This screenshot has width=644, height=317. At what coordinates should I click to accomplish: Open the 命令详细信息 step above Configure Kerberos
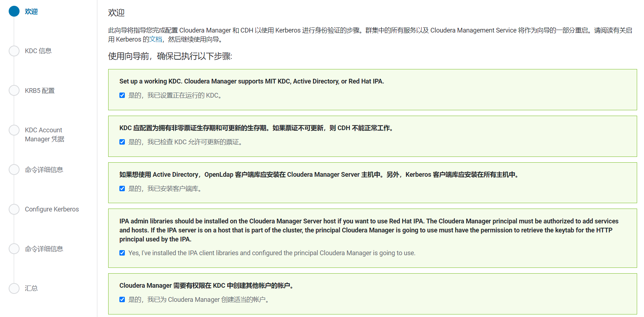coord(44,170)
